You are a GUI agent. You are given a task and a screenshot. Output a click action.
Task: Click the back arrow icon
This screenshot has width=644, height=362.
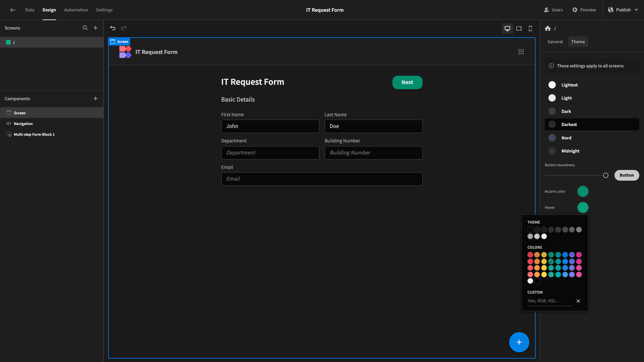pyautogui.click(x=13, y=10)
